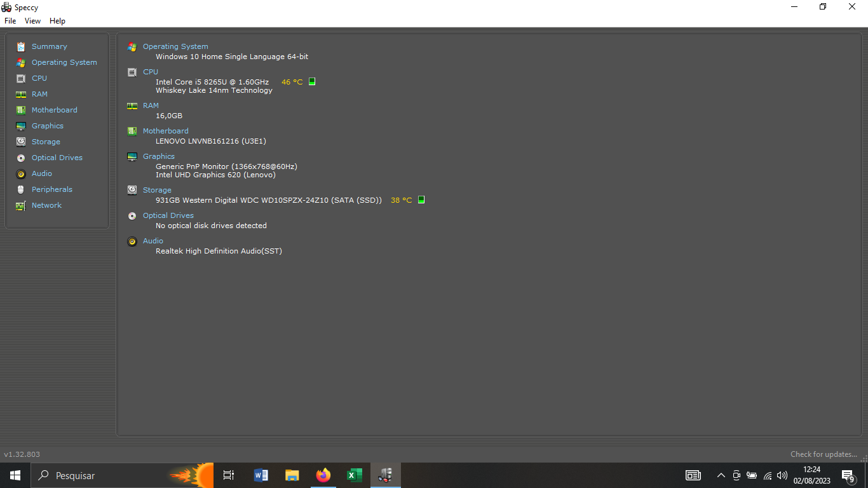Click the 38 °C storage temperature value
Image resolution: width=868 pixels, height=488 pixels.
pyautogui.click(x=402, y=200)
